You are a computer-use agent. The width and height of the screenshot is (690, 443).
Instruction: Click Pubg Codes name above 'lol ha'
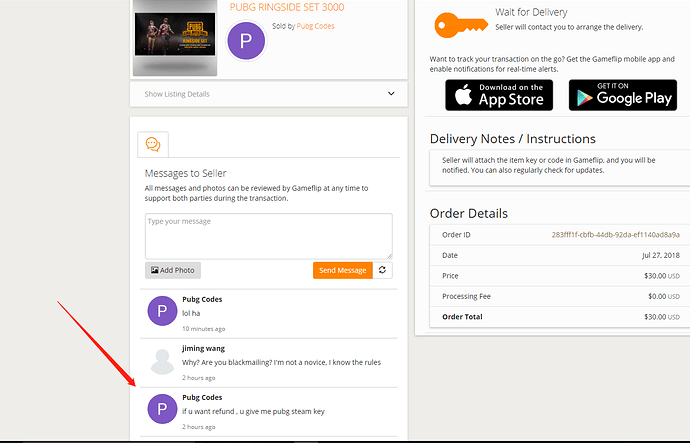pos(202,299)
